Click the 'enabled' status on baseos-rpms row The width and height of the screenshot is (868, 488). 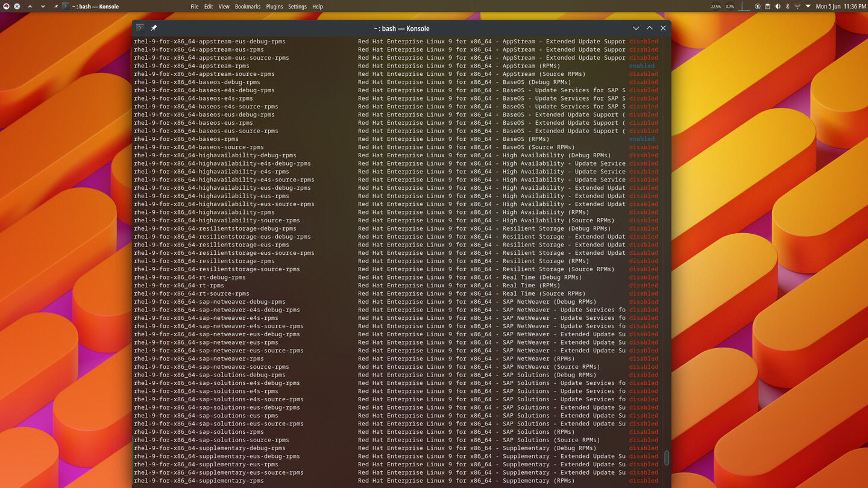(641, 139)
